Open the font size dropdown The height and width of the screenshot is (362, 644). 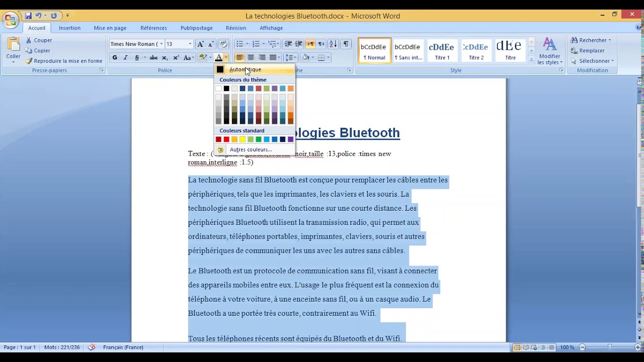point(190,44)
